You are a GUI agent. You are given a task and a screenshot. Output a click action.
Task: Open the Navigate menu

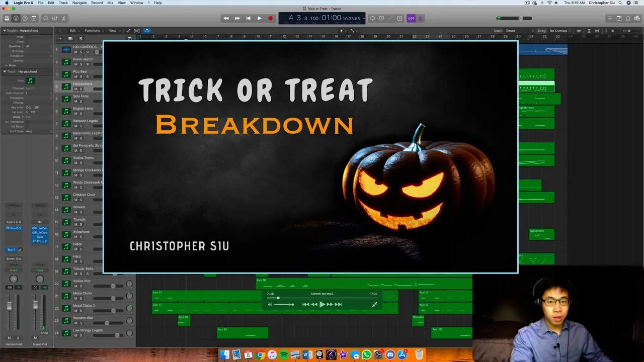coord(79,3)
